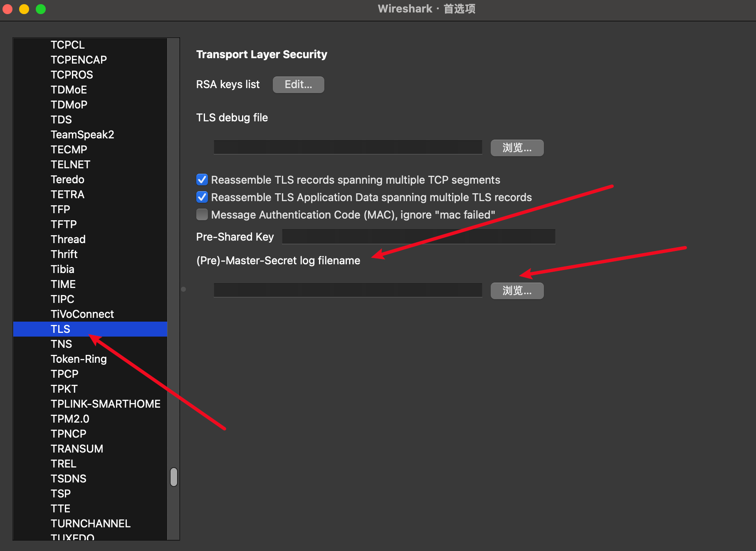Click the RSA keys list Edit button
756x551 pixels.
coord(298,84)
